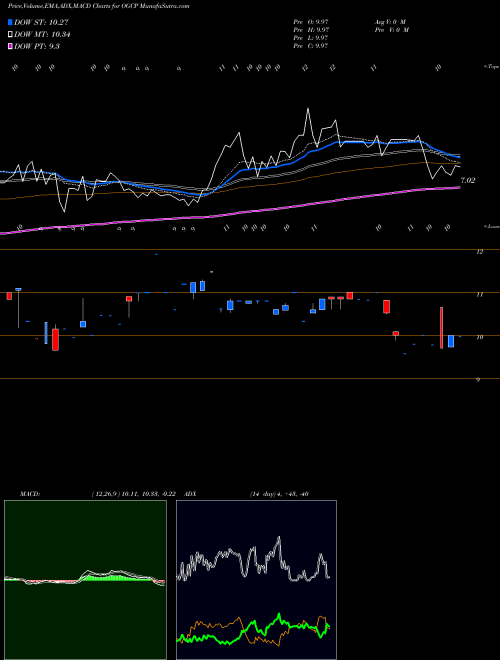Click the 'DOW ST: 10.27' label

point(42,22)
